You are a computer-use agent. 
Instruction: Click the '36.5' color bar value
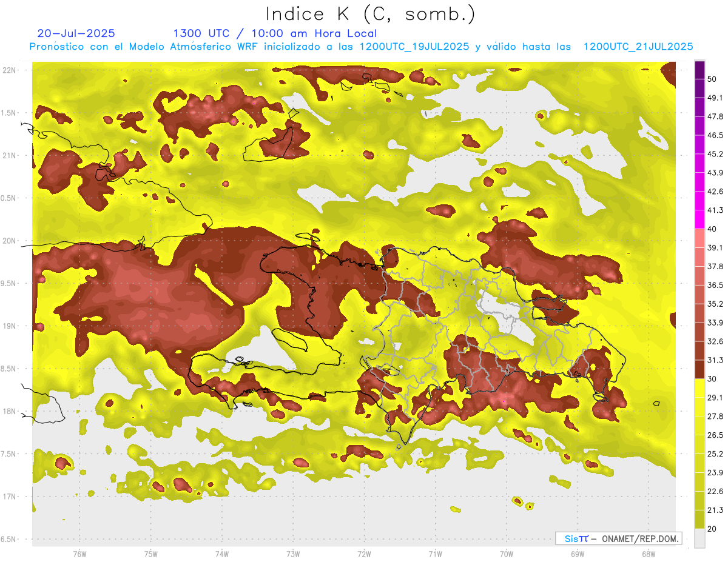click(715, 285)
